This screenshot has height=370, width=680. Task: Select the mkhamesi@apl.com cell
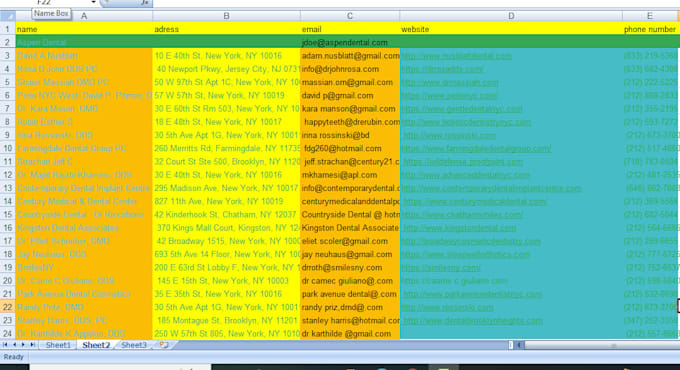point(350,175)
